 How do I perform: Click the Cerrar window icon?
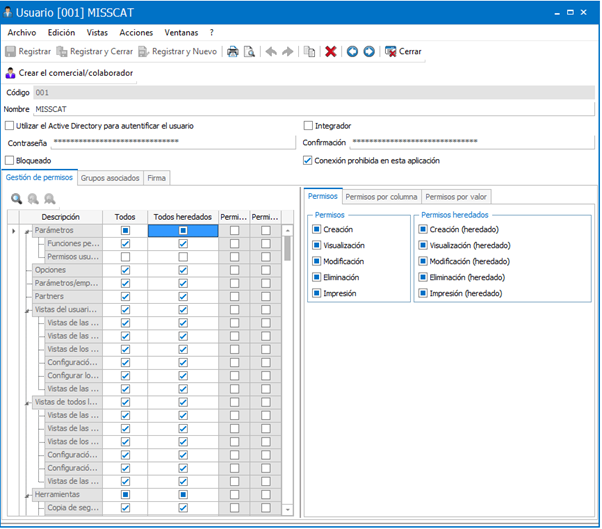coord(390,51)
